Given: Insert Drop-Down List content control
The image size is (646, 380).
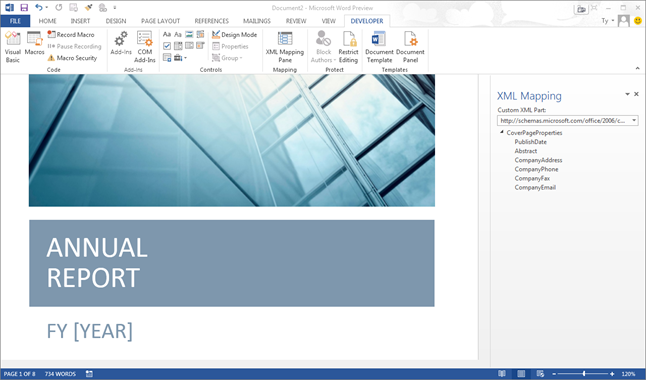Looking at the screenshot, I should click(x=189, y=46).
